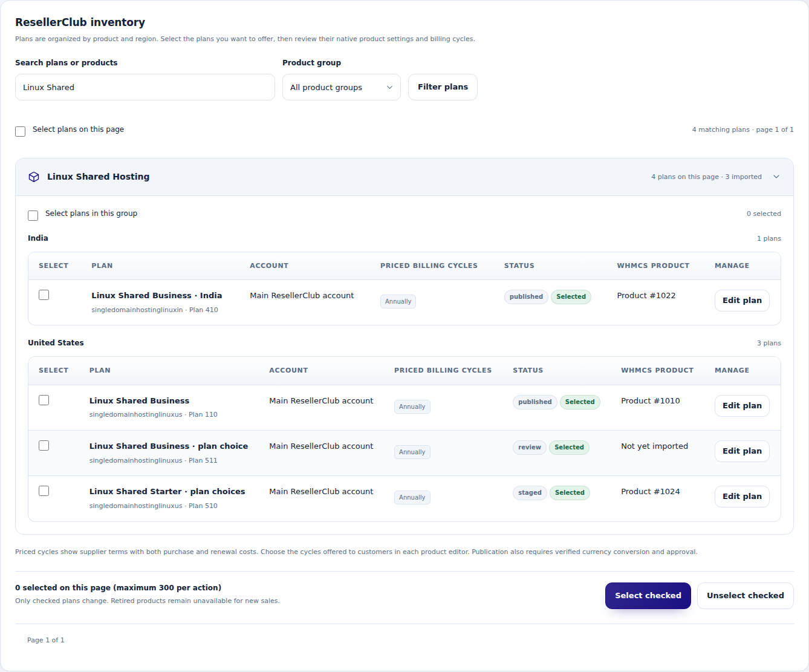The height and width of the screenshot is (672, 809).
Task: Click the 4 plans on this page · 3 imported summary
Action: [706, 177]
